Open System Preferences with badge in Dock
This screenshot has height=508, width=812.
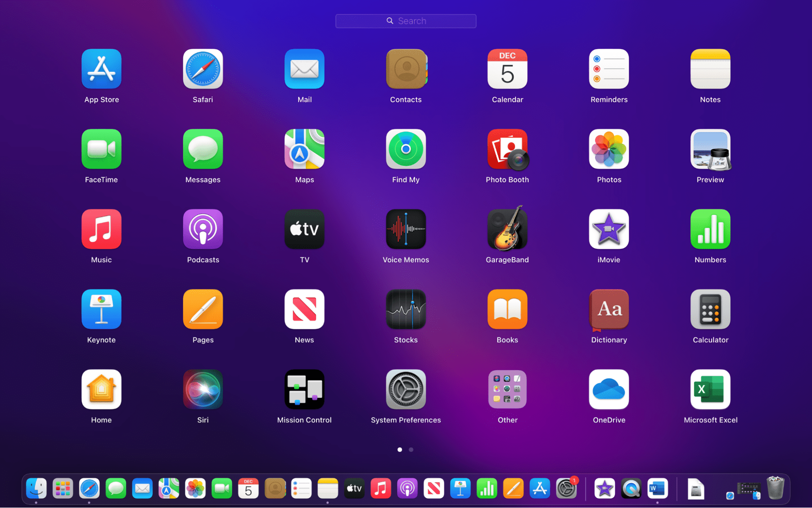coord(566,488)
